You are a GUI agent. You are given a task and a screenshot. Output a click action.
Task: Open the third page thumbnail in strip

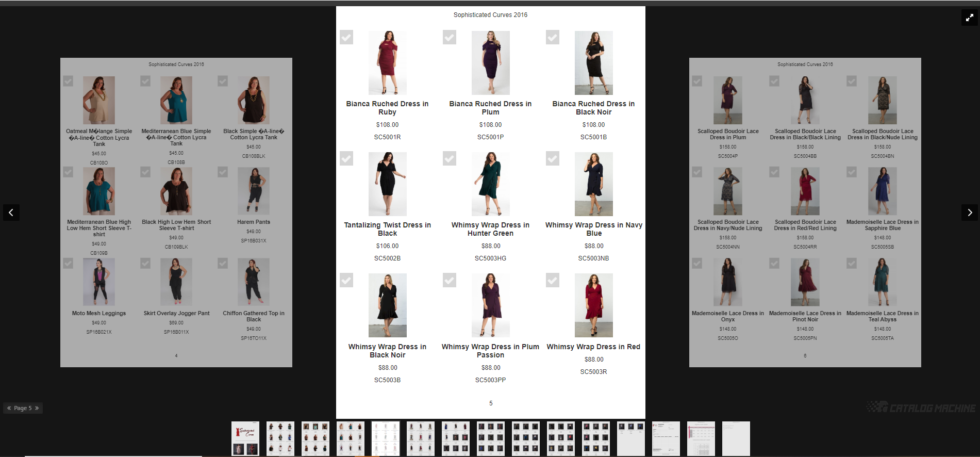(315, 438)
